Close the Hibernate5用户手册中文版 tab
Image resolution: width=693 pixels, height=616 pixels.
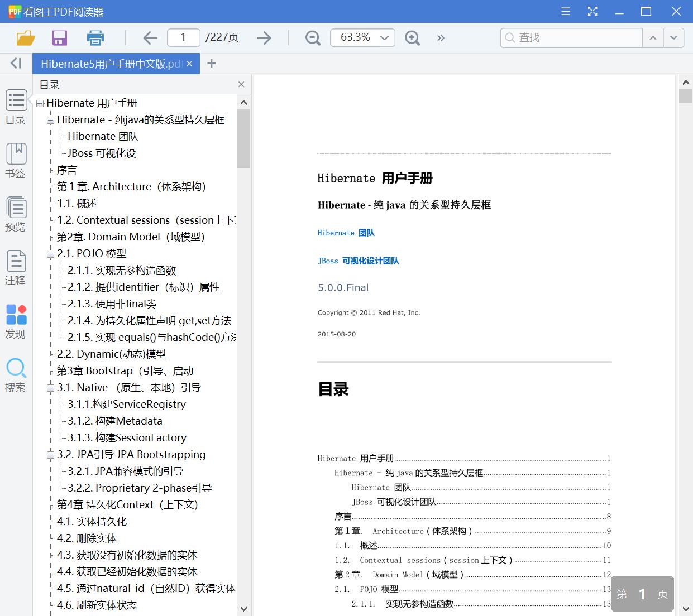189,64
